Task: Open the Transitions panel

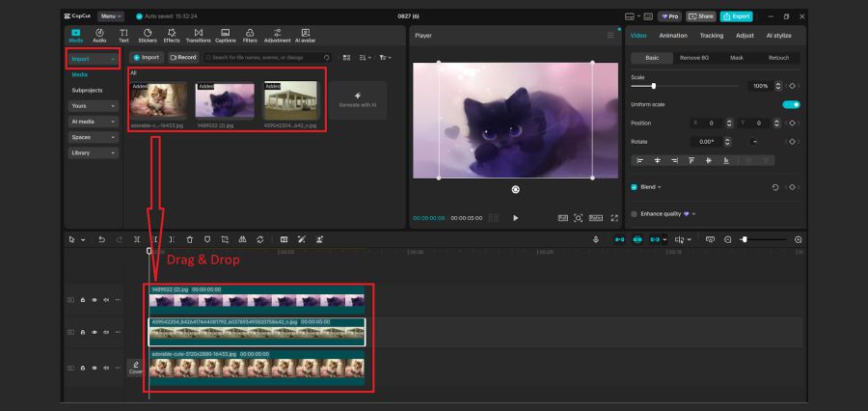Action: pos(198,36)
